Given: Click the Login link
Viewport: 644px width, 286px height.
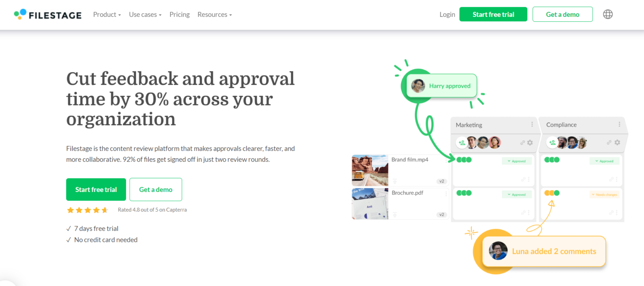Looking at the screenshot, I should tap(447, 14).
